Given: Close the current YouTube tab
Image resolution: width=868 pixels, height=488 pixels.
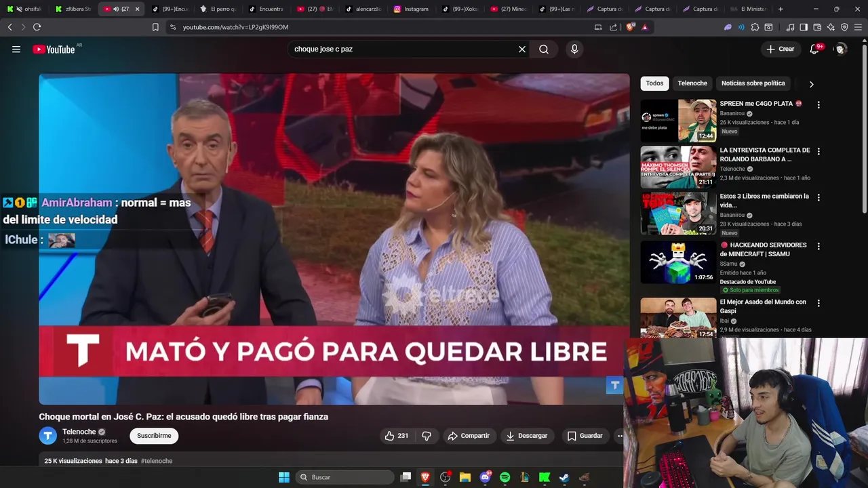Looking at the screenshot, I should tap(138, 9).
